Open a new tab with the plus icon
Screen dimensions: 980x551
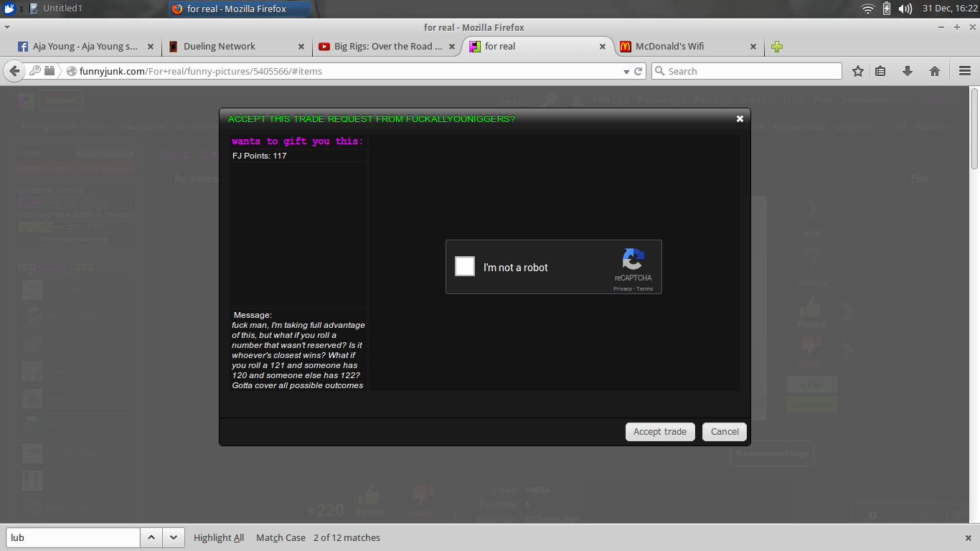(x=777, y=47)
